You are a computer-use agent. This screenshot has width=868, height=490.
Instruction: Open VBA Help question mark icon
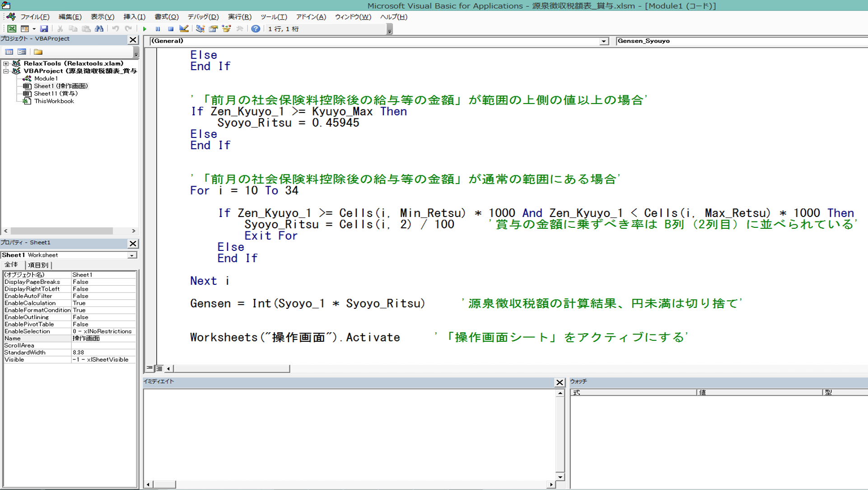tap(256, 28)
